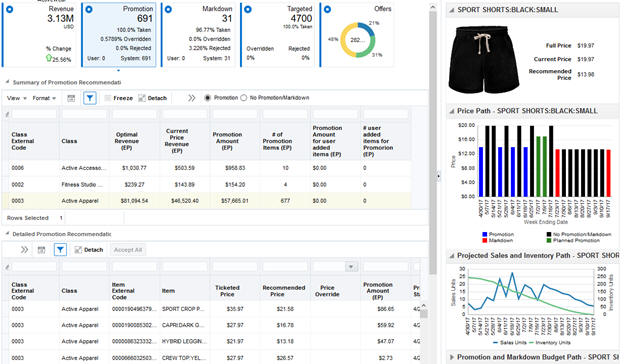Click blue Promotion legend swatch
The width and height of the screenshot is (624, 364).
(484, 234)
